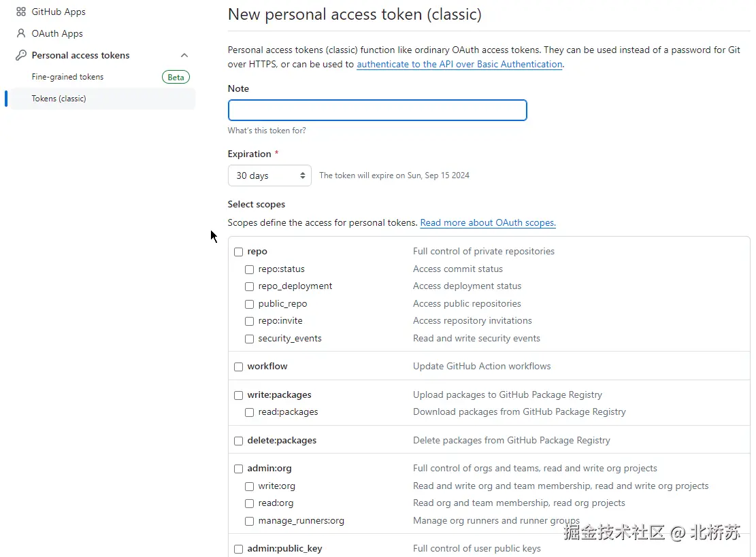Tick the write:packages scope

tap(239, 395)
